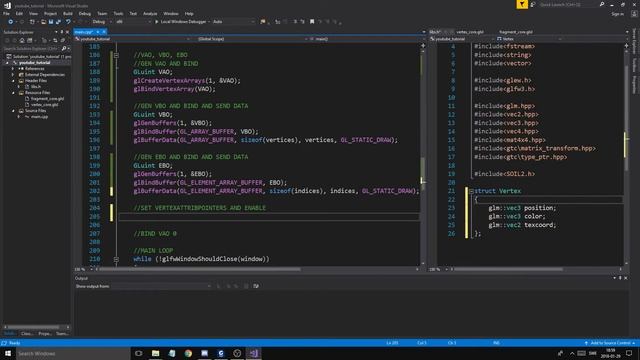This screenshot has height=360, width=640.
Task: Switch to the vertex_core.glsl tab
Action: pos(470,32)
